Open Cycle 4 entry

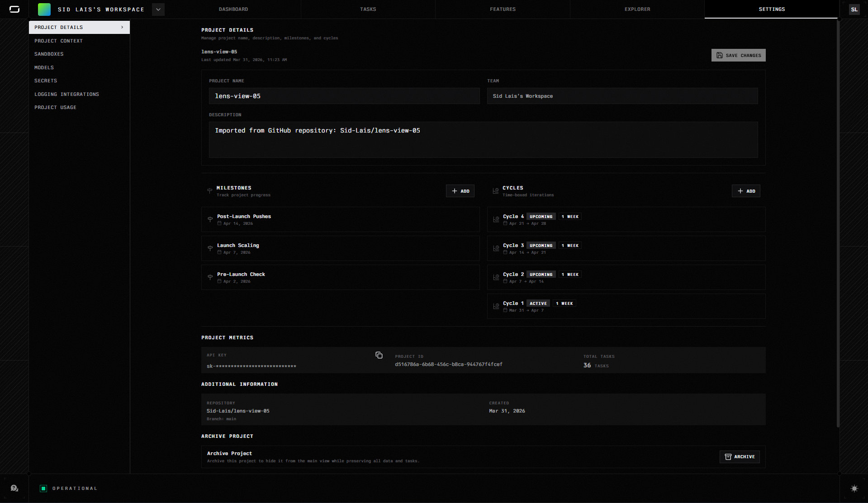point(626,219)
